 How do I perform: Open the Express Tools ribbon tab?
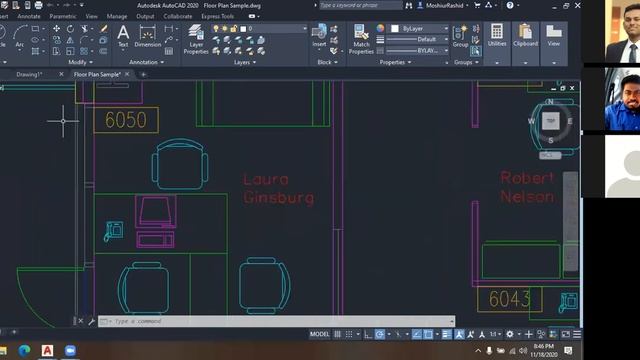tap(218, 16)
